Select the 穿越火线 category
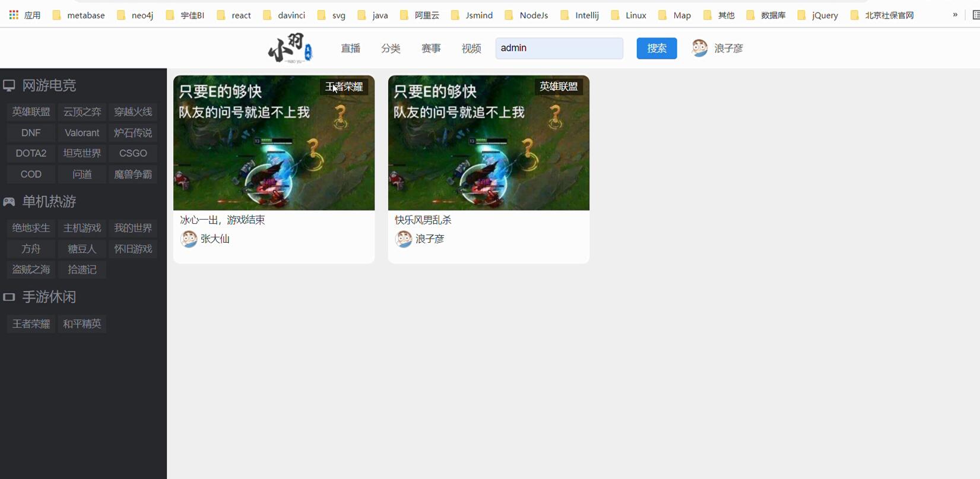 click(x=134, y=112)
